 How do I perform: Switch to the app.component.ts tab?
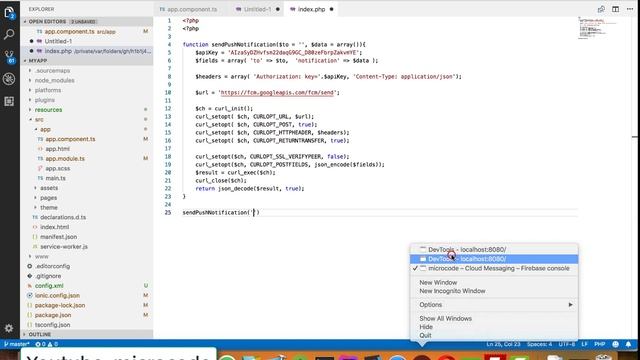[192, 9]
